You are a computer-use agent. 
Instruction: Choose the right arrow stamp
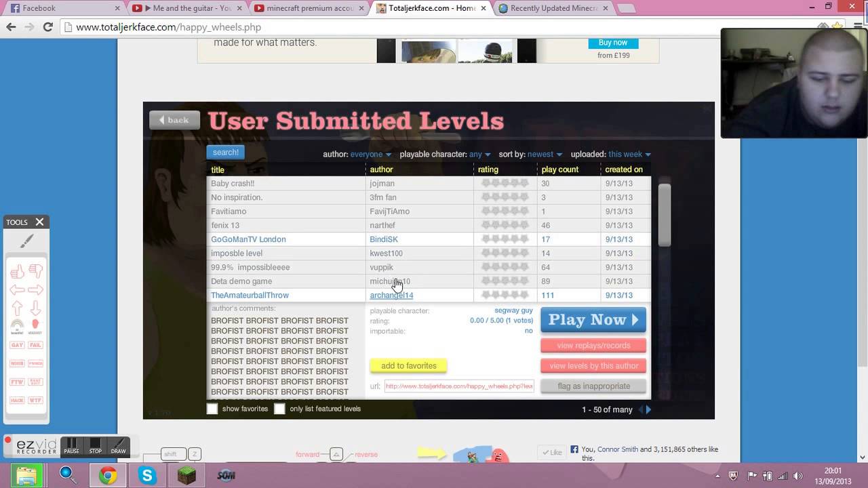(35, 290)
